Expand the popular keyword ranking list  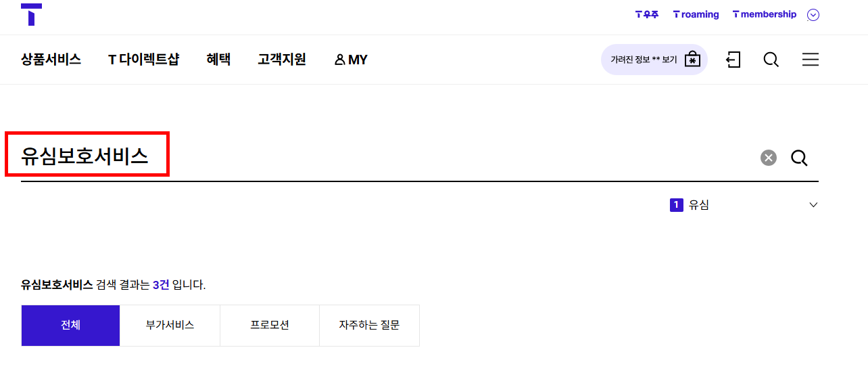tap(813, 205)
